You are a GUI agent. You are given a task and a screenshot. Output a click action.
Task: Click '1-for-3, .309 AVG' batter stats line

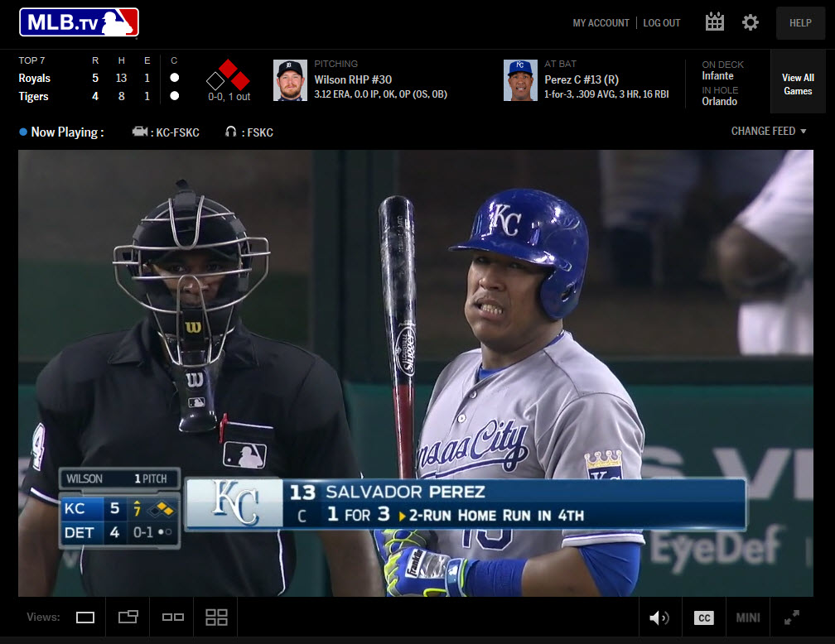[606, 94]
